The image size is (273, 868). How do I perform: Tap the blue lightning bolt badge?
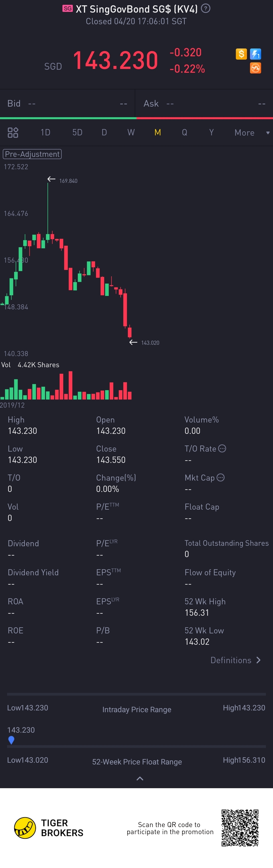pos(256,54)
